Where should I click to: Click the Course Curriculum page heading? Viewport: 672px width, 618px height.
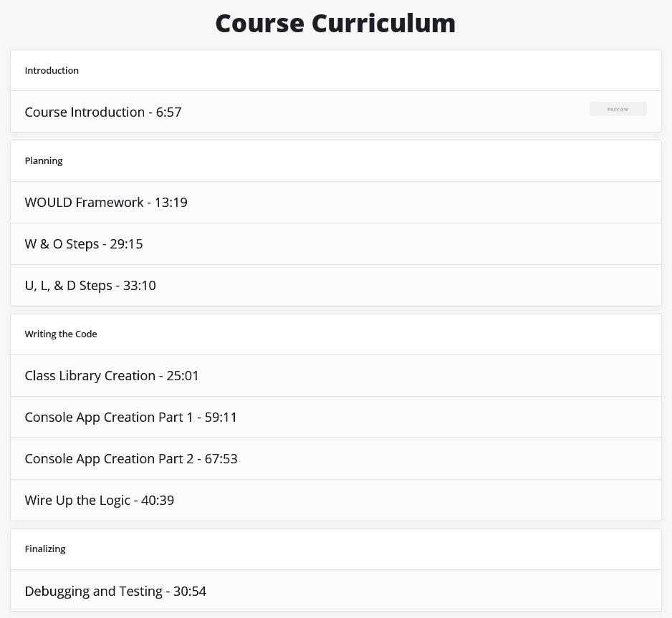(x=335, y=23)
